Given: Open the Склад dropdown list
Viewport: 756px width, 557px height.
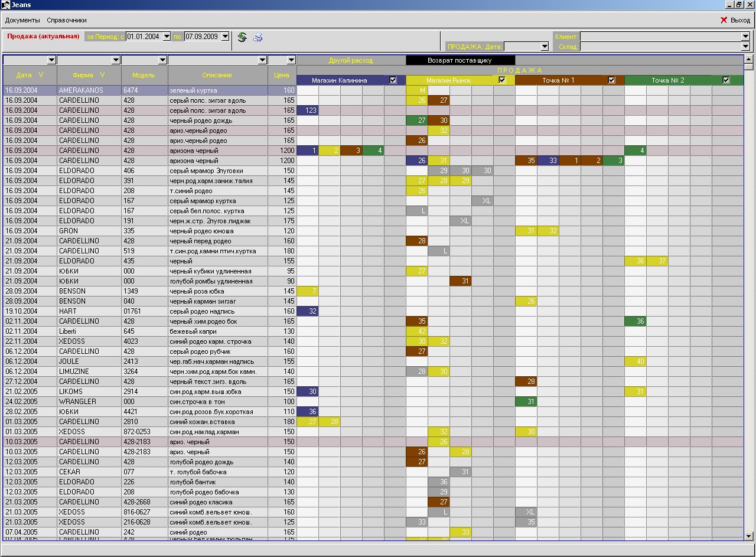Looking at the screenshot, I should [745, 47].
